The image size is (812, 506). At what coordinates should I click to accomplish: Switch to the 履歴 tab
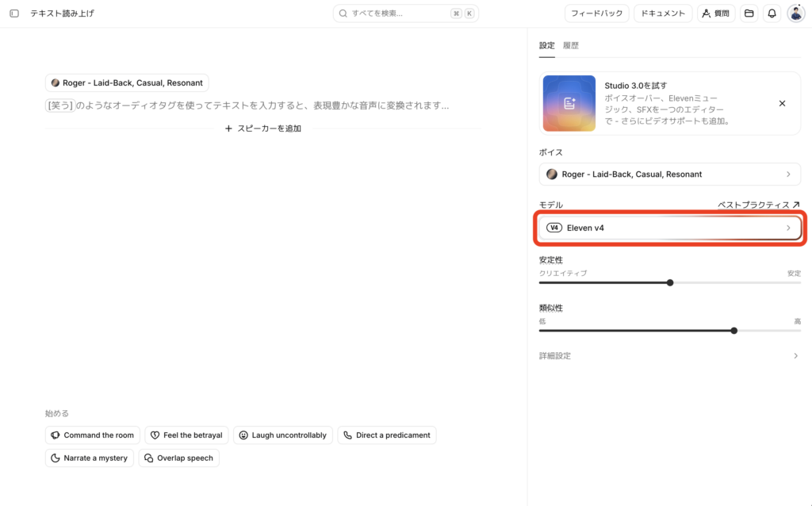[571, 45]
